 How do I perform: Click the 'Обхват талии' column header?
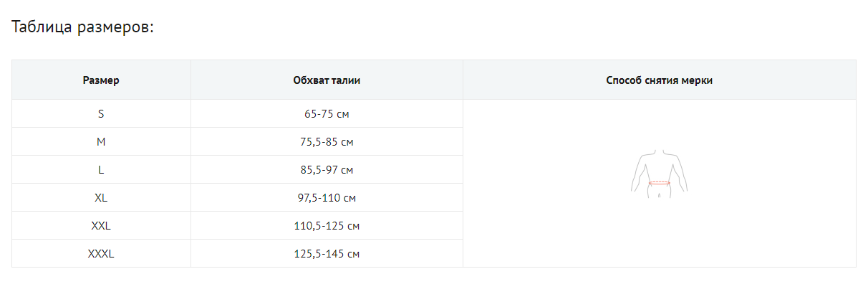(327, 80)
